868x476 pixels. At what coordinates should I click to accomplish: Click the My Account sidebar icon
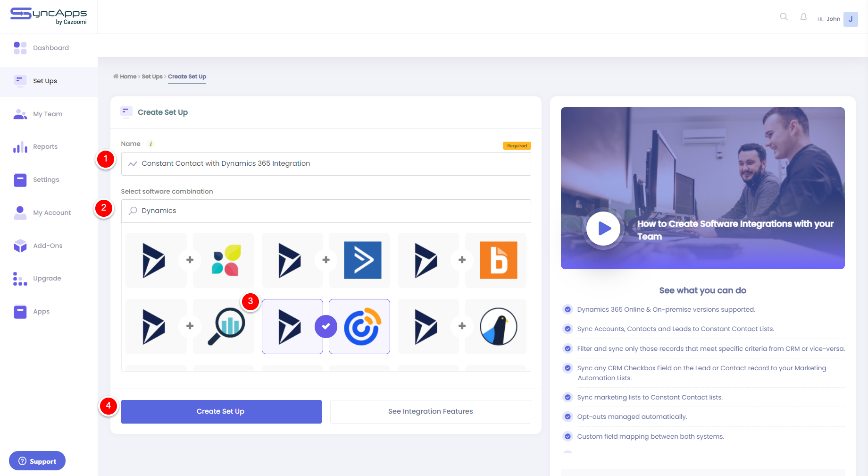coord(20,212)
